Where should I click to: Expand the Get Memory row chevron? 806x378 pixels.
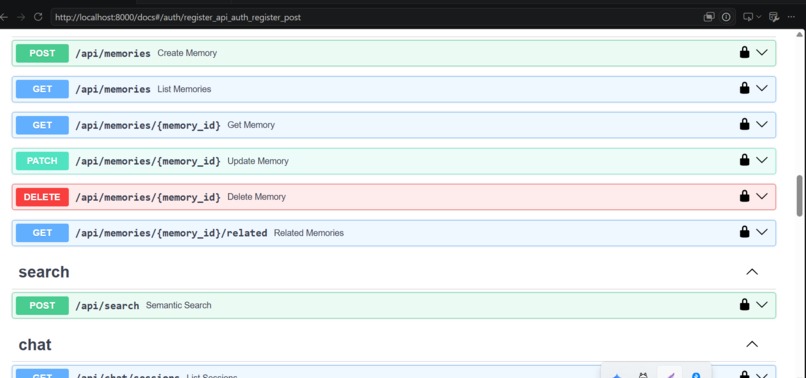click(762, 124)
